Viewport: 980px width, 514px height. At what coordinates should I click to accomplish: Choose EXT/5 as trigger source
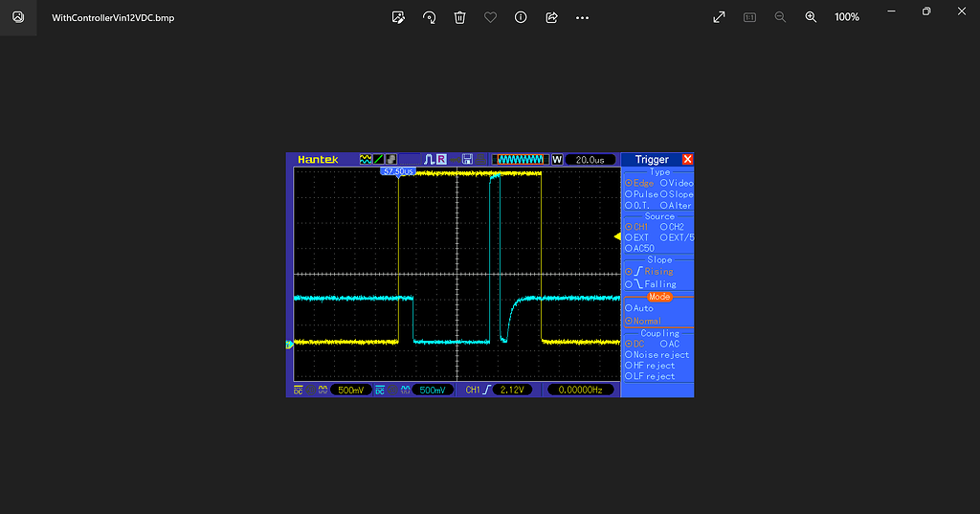tap(677, 237)
